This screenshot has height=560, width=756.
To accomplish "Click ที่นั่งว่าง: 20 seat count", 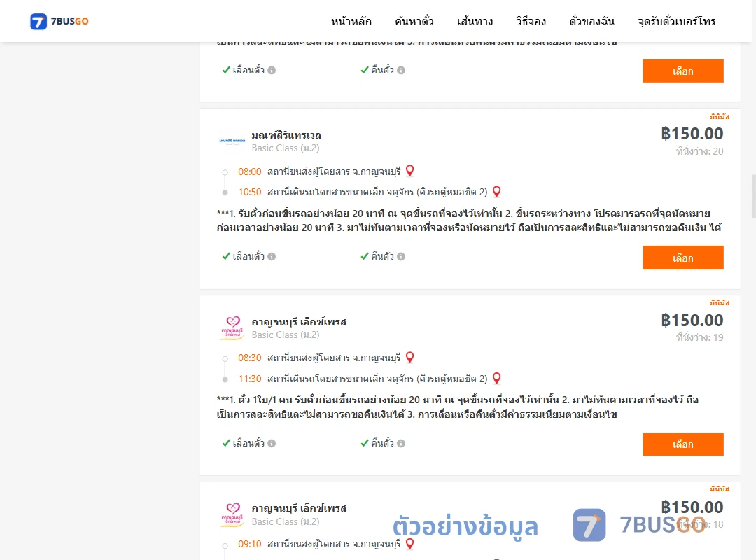I will pos(699,151).
